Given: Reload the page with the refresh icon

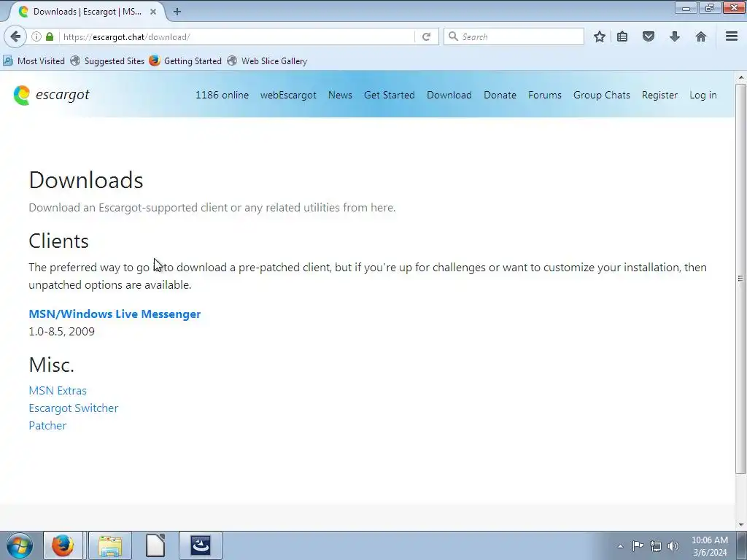Looking at the screenshot, I should pyautogui.click(x=426, y=36).
